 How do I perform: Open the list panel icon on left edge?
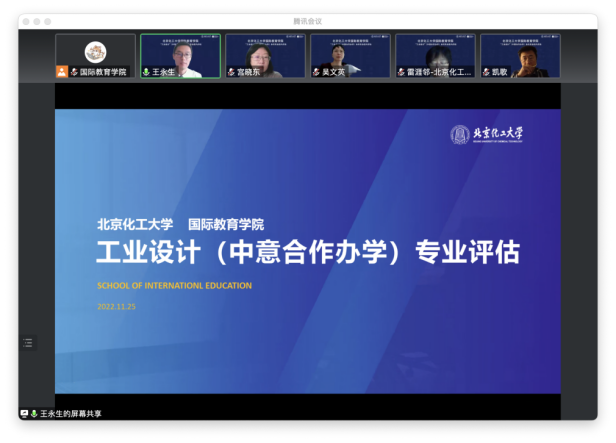pos(28,342)
